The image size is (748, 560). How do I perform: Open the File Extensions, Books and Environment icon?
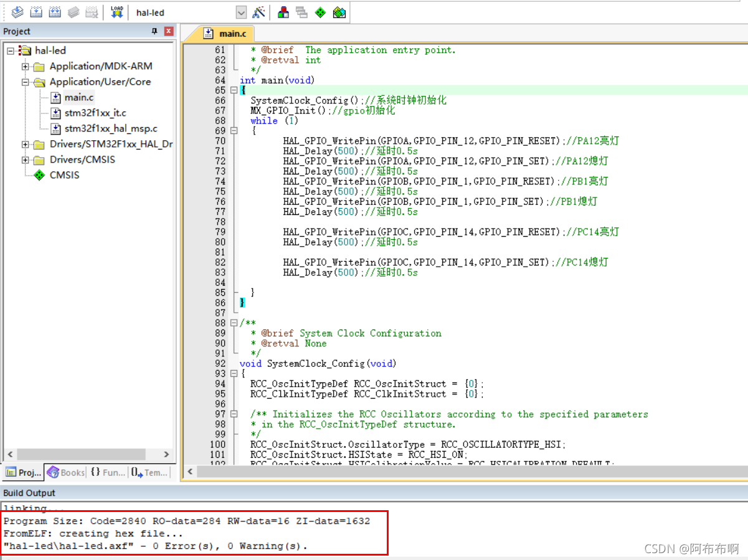pyautogui.click(x=283, y=12)
